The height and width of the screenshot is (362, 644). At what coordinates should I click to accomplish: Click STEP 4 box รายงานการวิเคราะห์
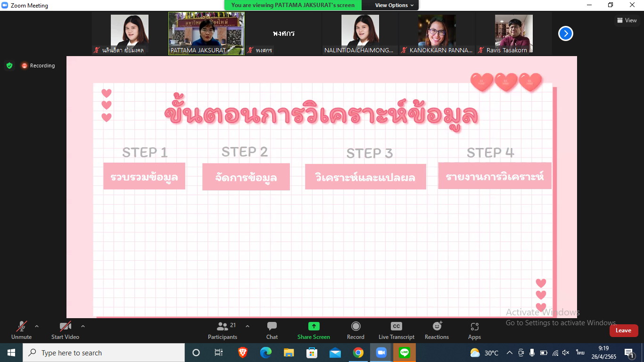[x=495, y=176]
